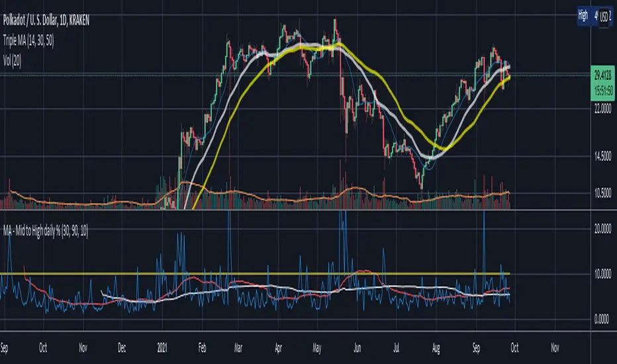Viewport: 617px width, 364px height.
Task: Select the Triple MA (14, 30, 50) legend
Action: [x=28, y=40]
